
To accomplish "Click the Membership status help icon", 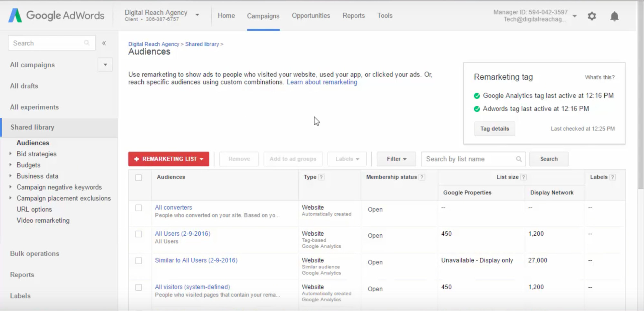I will 422,177.
